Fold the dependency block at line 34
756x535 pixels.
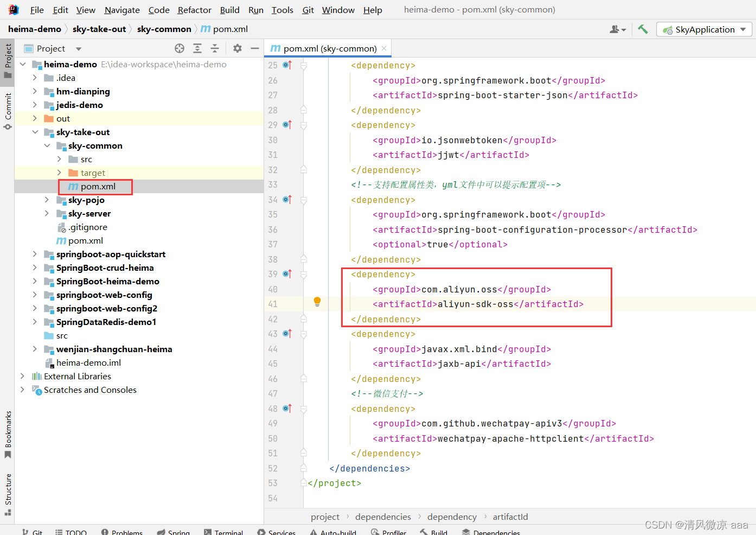point(304,200)
